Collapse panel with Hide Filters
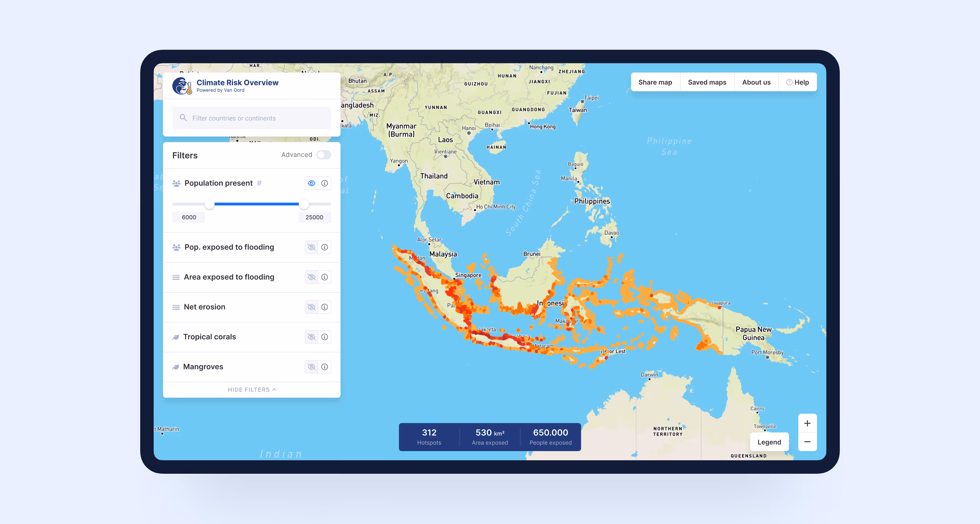Screen dimensions: 980x524 pos(251,390)
